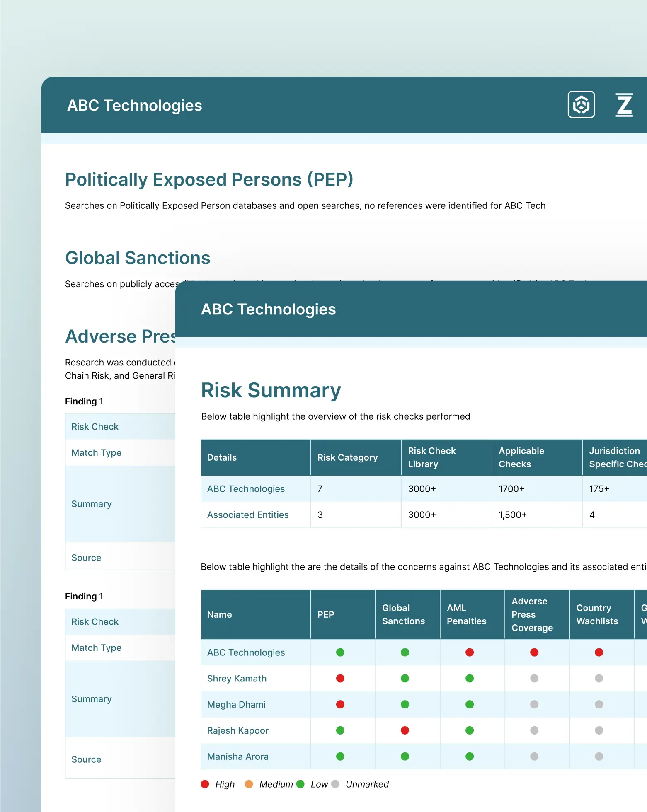Click the orange Medium legend dot

(x=249, y=784)
